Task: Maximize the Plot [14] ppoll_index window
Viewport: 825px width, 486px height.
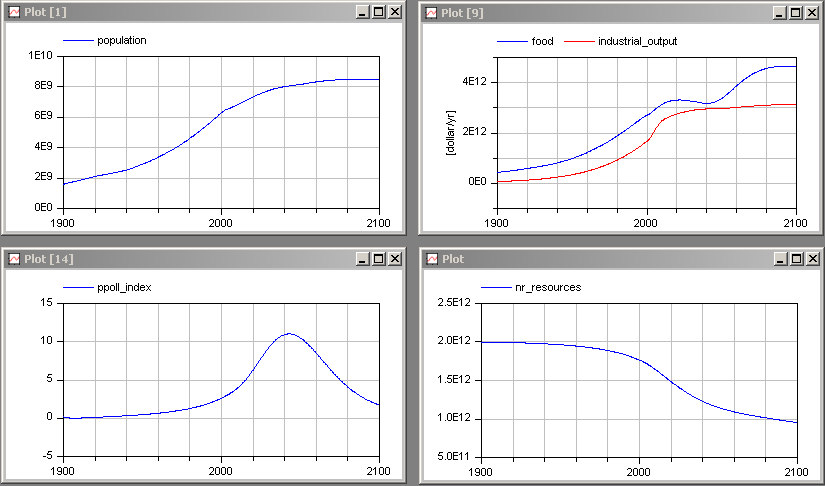Action: point(378,259)
